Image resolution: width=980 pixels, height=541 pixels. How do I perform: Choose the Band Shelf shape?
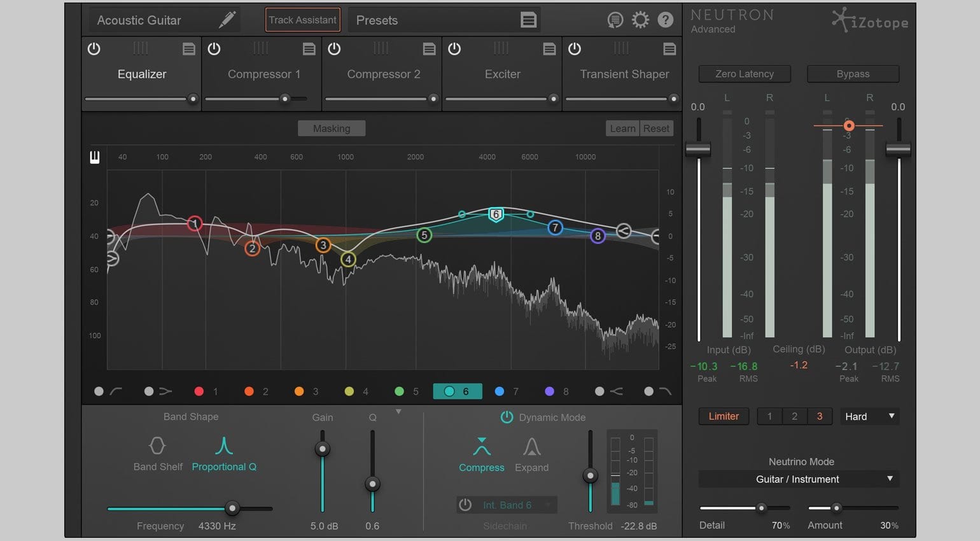click(158, 454)
